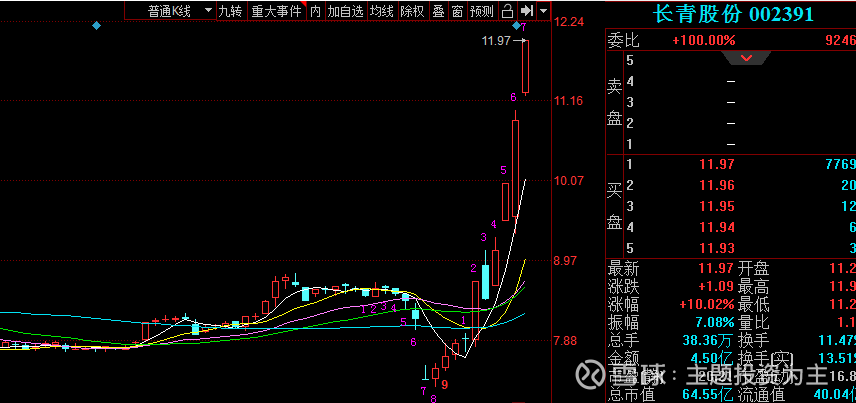Open 重大事件 major events

click(277, 10)
